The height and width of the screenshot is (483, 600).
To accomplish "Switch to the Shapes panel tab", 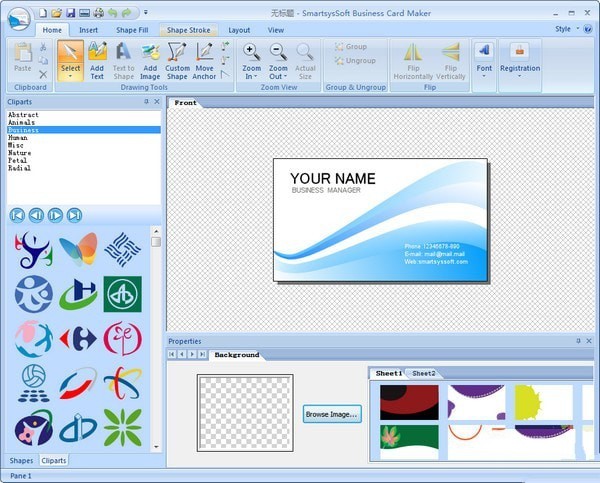I will [21, 460].
